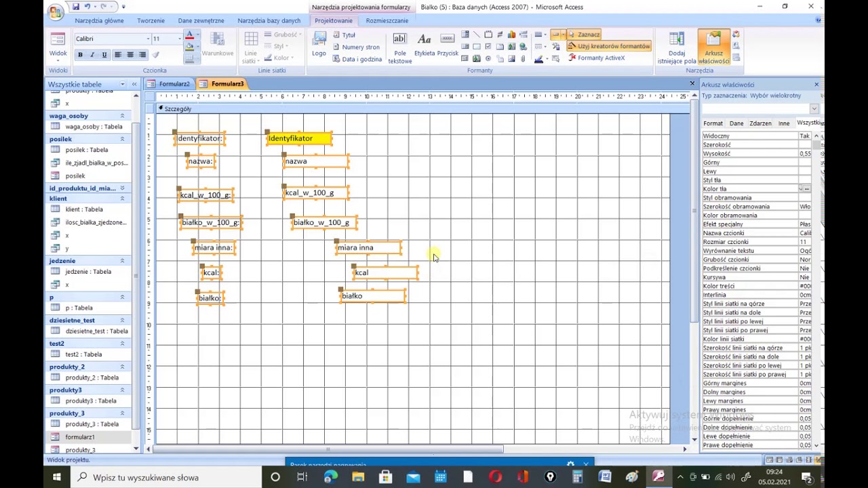This screenshot has width=868, height=488.
Task: Open the Dane tab in property sheet
Action: pyautogui.click(x=736, y=123)
